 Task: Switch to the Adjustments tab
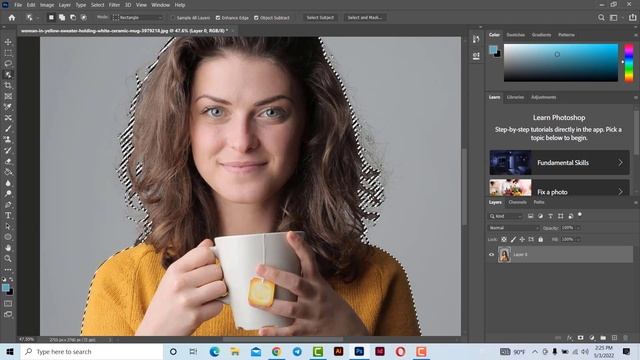543,98
